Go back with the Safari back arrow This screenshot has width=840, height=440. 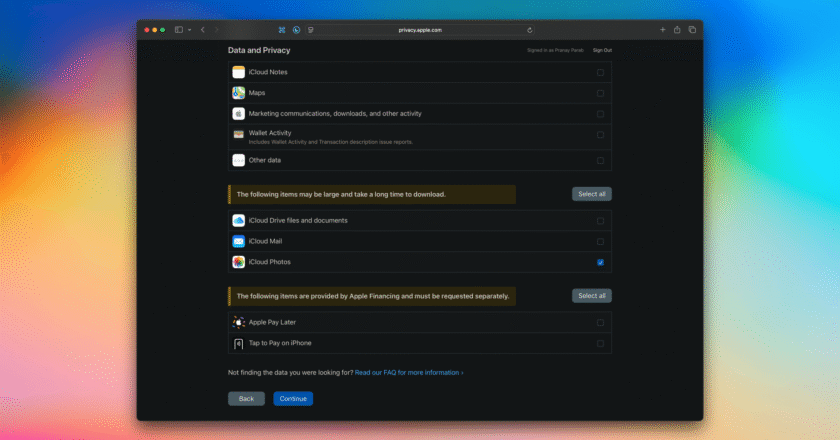click(x=202, y=30)
